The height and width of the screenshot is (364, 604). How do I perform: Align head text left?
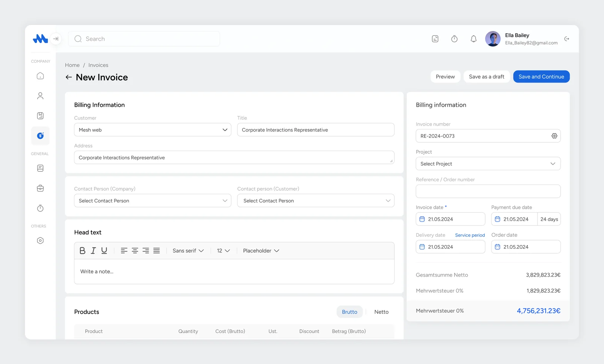click(x=124, y=251)
